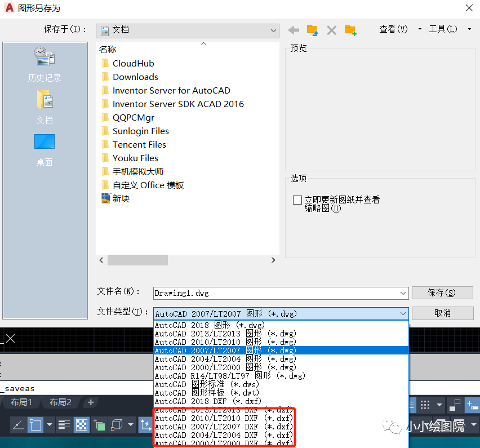The image size is (480, 448).
Task: Jump to 桌面 in the places sidebar
Action: (x=45, y=150)
